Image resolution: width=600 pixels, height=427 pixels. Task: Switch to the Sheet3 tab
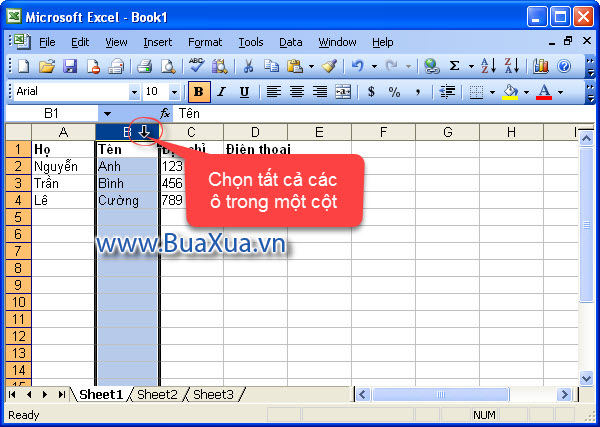pyautogui.click(x=213, y=394)
